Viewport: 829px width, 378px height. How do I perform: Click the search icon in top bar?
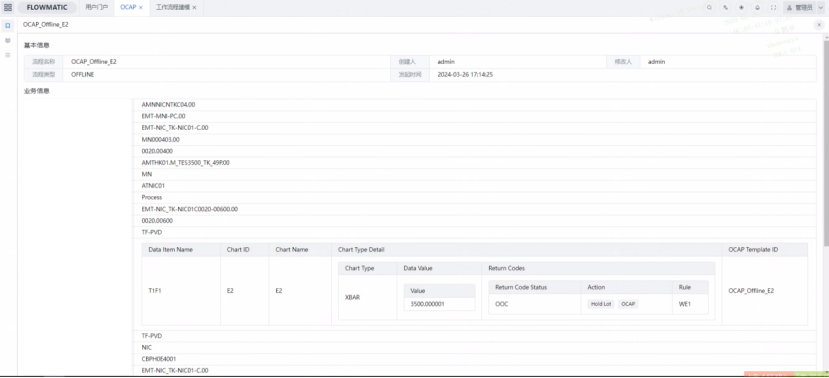pyautogui.click(x=710, y=7)
